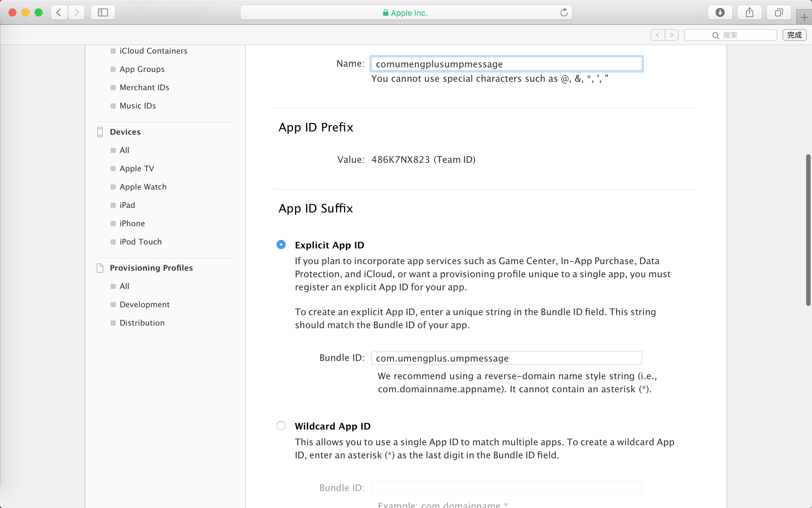The width and height of the screenshot is (812, 508).
Task: Show Apple Watch devices
Action: pyautogui.click(x=143, y=187)
